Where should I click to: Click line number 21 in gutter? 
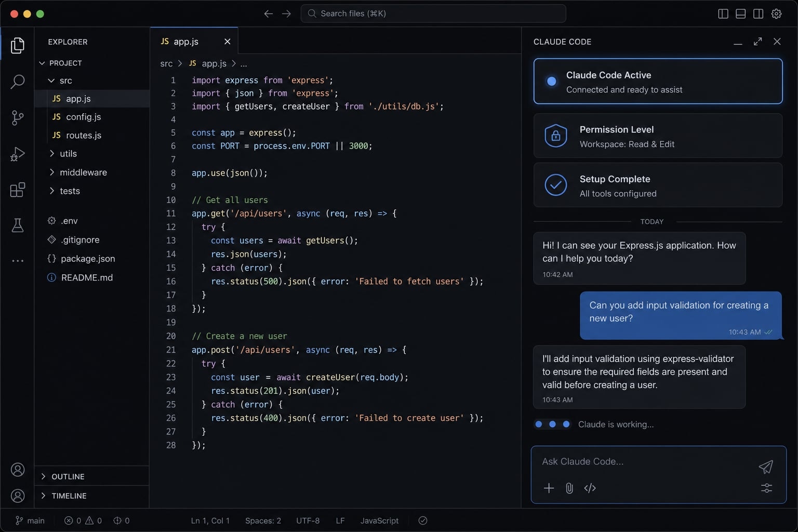171,350
